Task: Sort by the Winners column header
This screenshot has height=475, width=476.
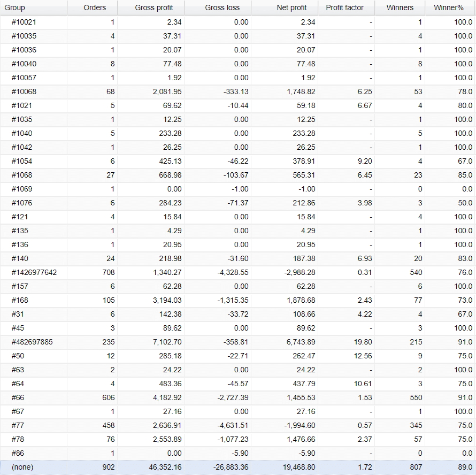Action: point(400,7)
